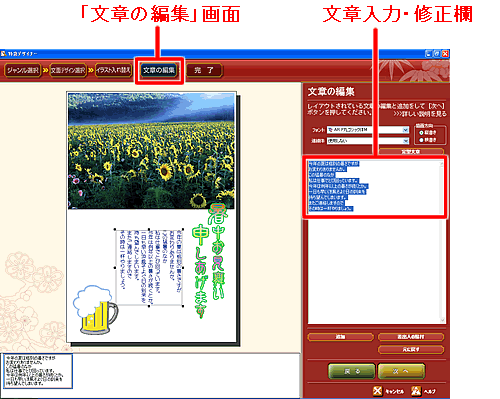Screen dimensions: 500x399
Task: Select the 横書き (horizontal writing) radio button
Action: click(x=421, y=140)
